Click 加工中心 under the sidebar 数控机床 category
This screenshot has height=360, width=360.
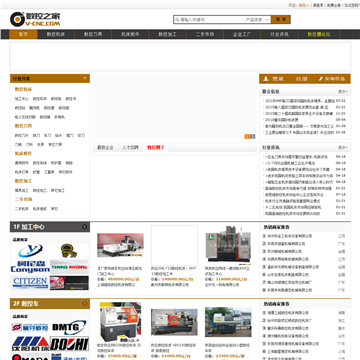click(x=22, y=99)
